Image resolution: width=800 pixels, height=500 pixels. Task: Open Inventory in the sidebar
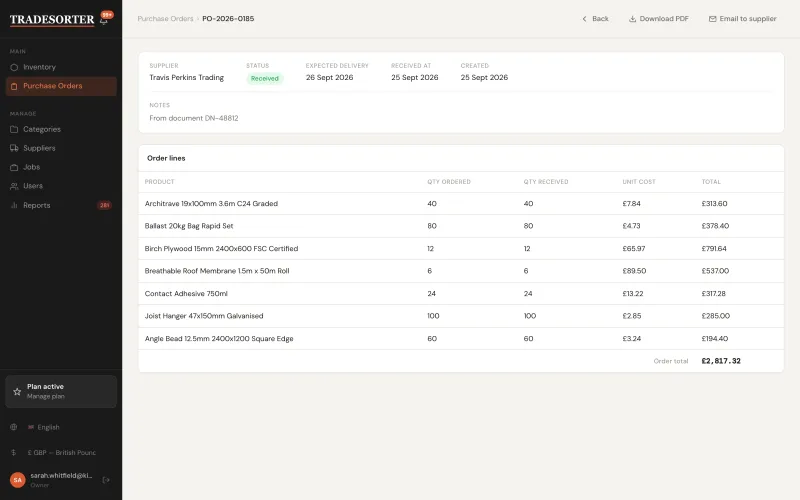point(61,67)
